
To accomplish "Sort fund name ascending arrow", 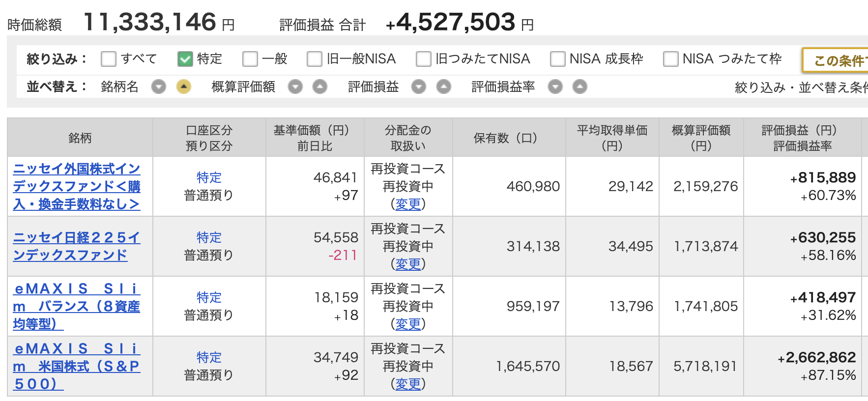I will [x=183, y=87].
